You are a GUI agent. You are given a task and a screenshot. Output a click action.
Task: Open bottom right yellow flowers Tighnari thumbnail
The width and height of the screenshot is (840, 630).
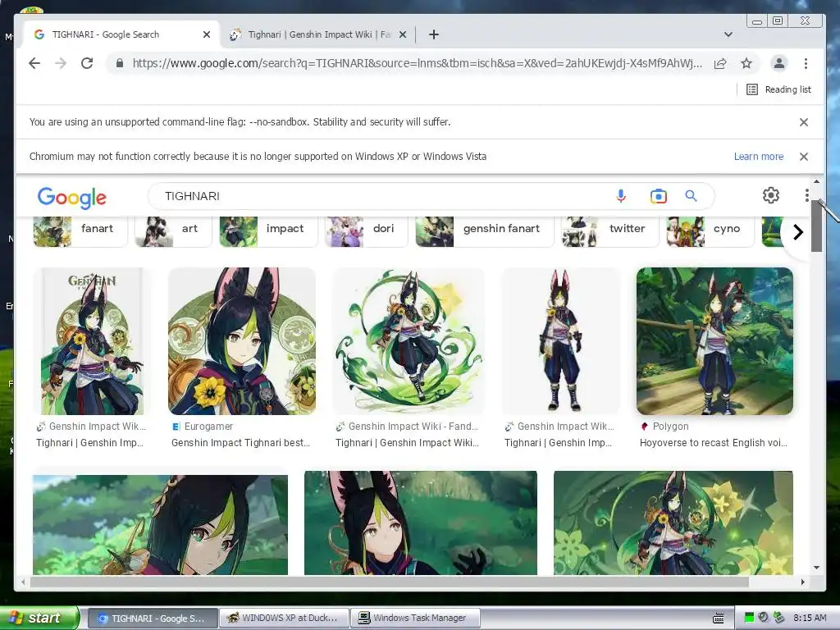pos(673,523)
